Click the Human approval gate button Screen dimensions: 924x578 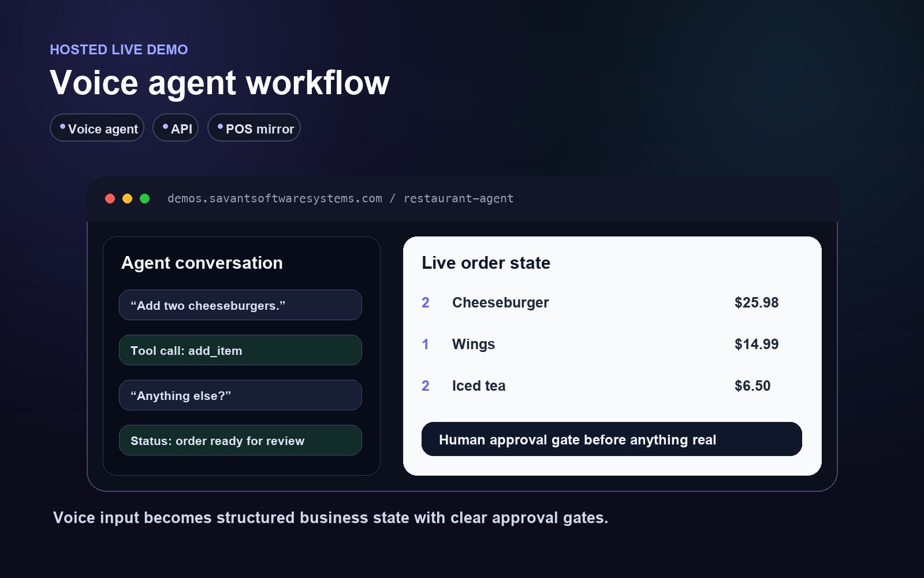coord(612,439)
